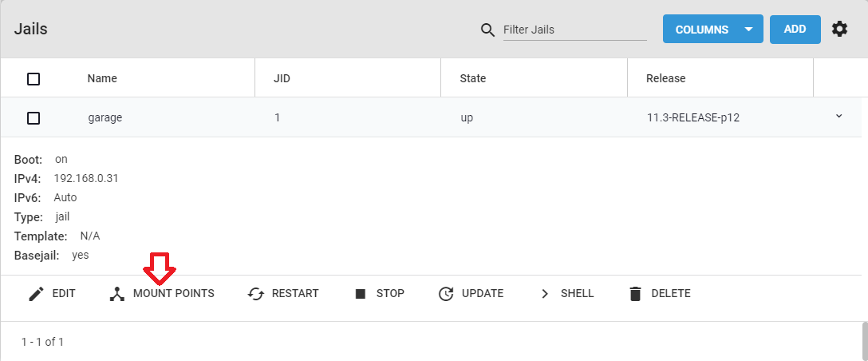Click the ADD button

pos(795,29)
